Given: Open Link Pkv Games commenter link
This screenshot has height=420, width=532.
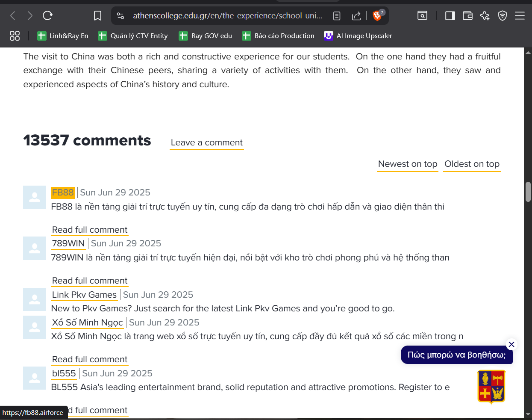Looking at the screenshot, I should pos(84,295).
